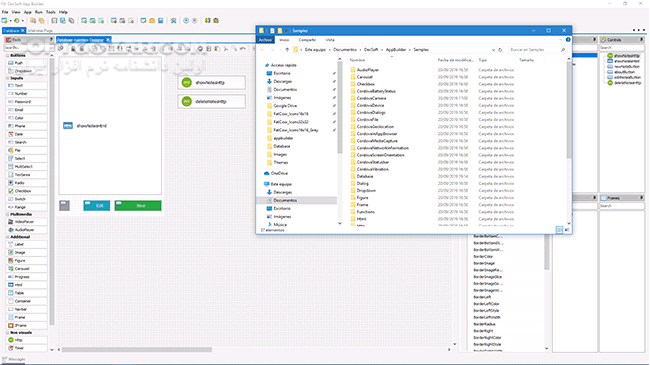Open the Messages panel at bottom

(x=14, y=360)
